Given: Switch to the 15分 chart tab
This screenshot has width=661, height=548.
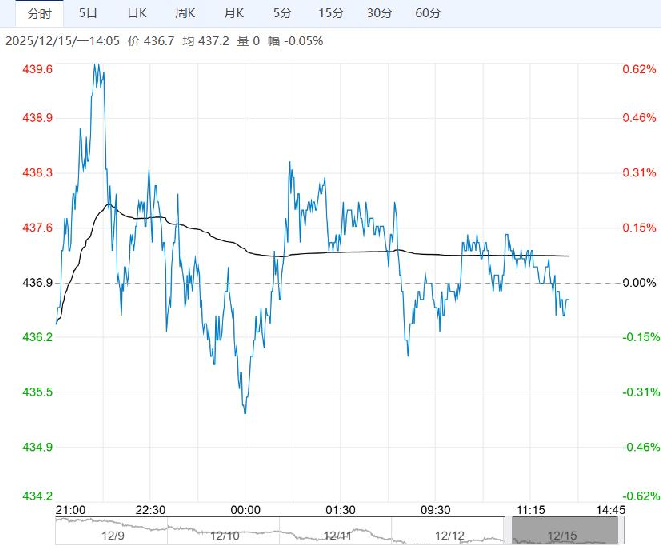Looking at the screenshot, I should [x=330, y=14].
